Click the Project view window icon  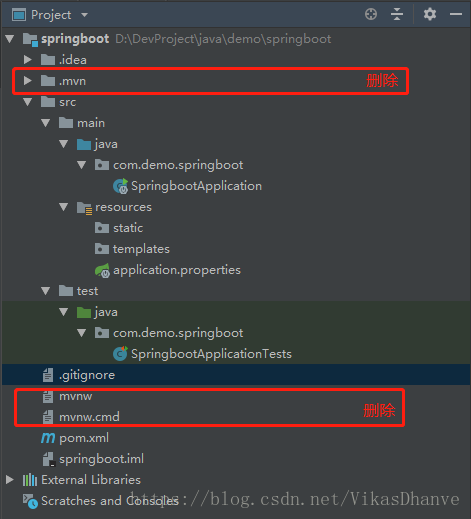coord(19,15)
